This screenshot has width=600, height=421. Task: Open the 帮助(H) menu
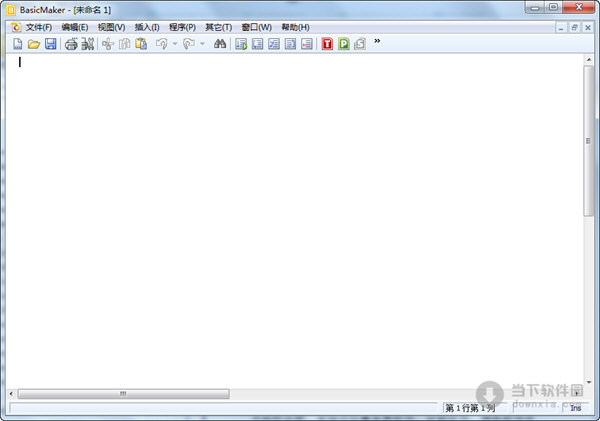click(x=295, y=28)
